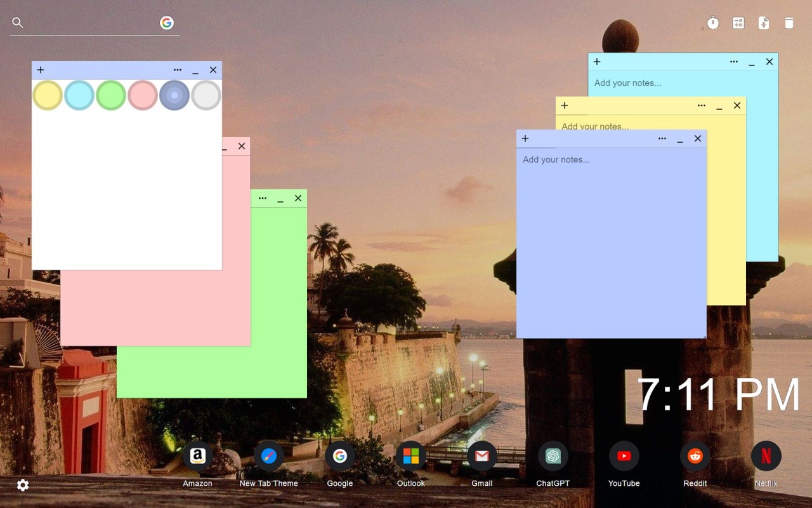Image resolution: width=812 pixels, height=508 pixels.
Task: Open the blue note's three-dot menu
Action: (662, 138)
